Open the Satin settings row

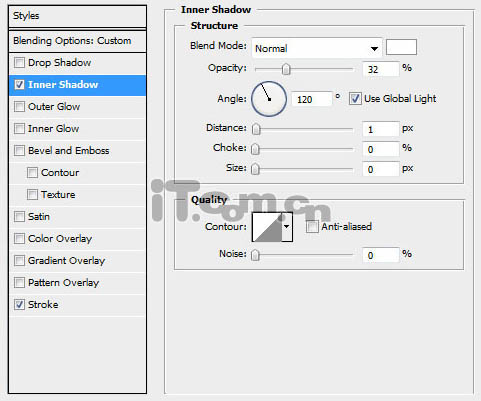pos(77,217)
